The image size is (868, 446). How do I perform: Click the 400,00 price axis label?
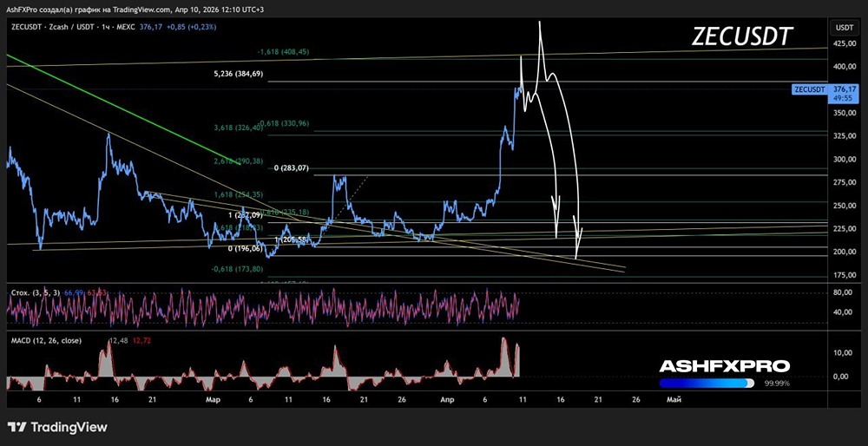843,67
